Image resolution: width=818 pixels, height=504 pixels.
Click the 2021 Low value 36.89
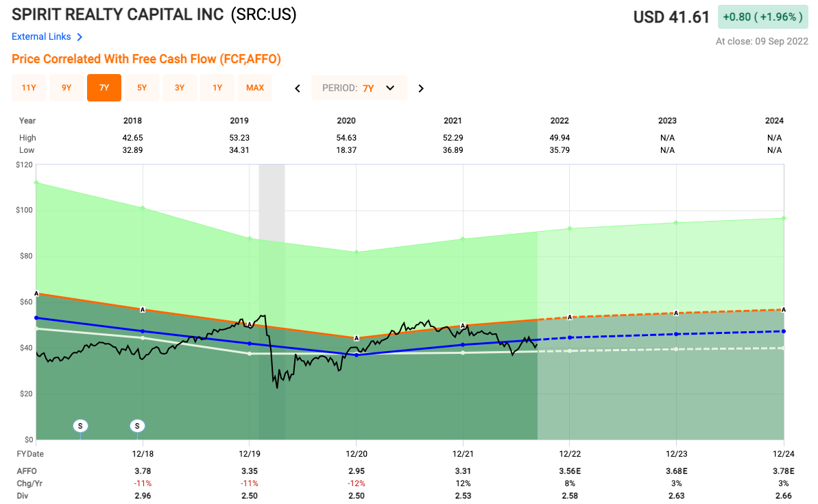coord(453,150)
